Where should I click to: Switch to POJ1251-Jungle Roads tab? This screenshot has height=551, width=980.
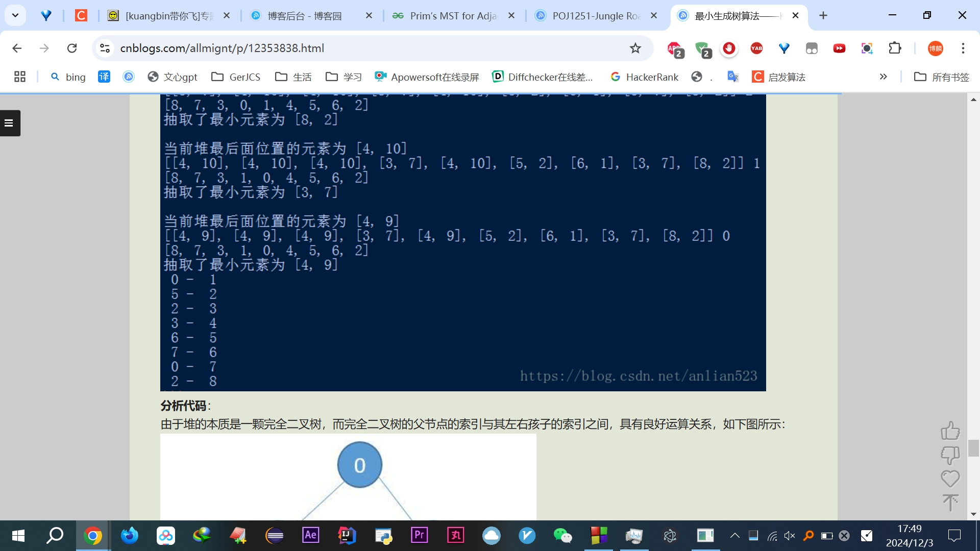click(x=595, y=16)
